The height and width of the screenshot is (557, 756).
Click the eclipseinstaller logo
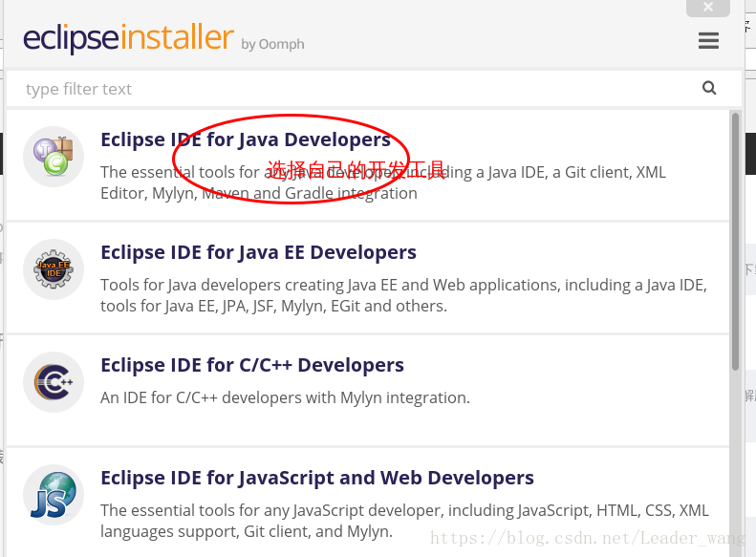point(129,37)
